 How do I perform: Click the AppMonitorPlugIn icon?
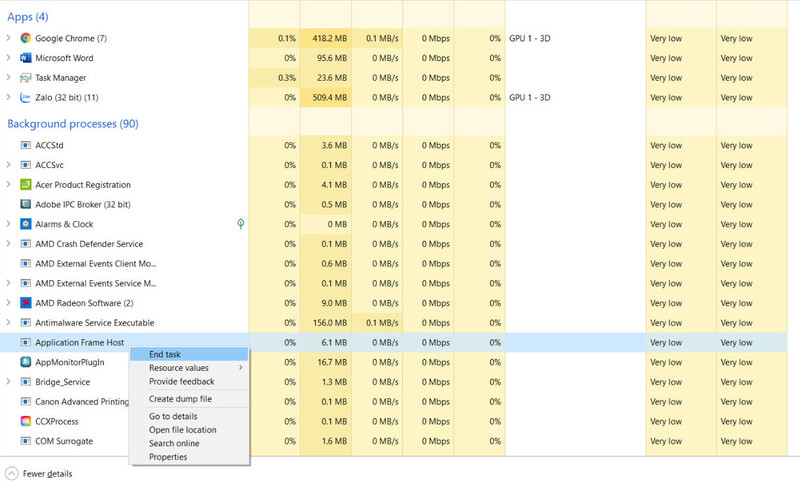(26, 362)
